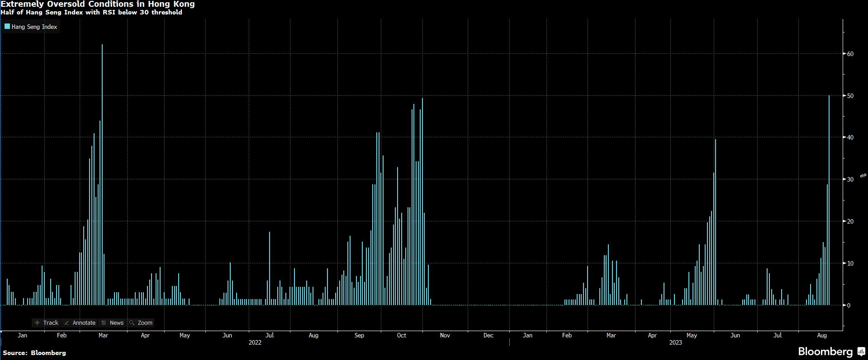
Task: Click the Bloomberg logo wordmark
Action: pyautogui.click(x=825, y=351)
